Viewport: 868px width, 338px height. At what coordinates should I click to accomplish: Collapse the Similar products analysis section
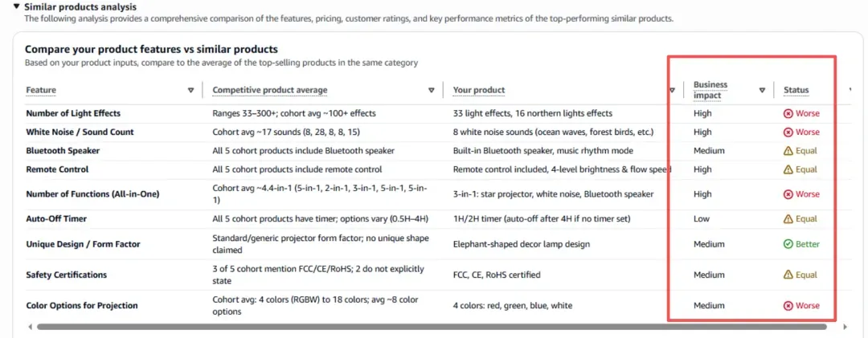pos(17,7)
